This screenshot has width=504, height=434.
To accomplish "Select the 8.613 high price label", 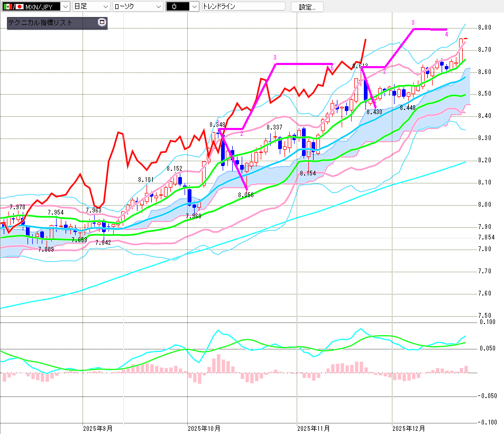I will [360, 66].
